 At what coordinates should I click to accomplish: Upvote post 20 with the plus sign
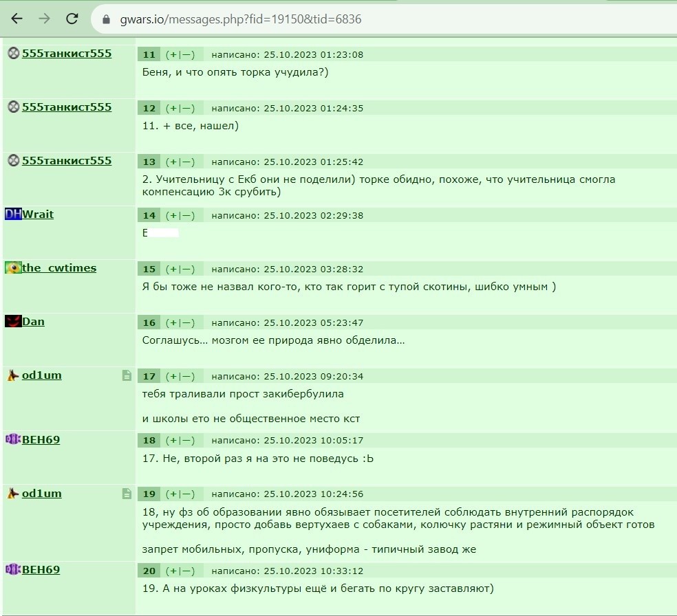(x=173, y=571)
